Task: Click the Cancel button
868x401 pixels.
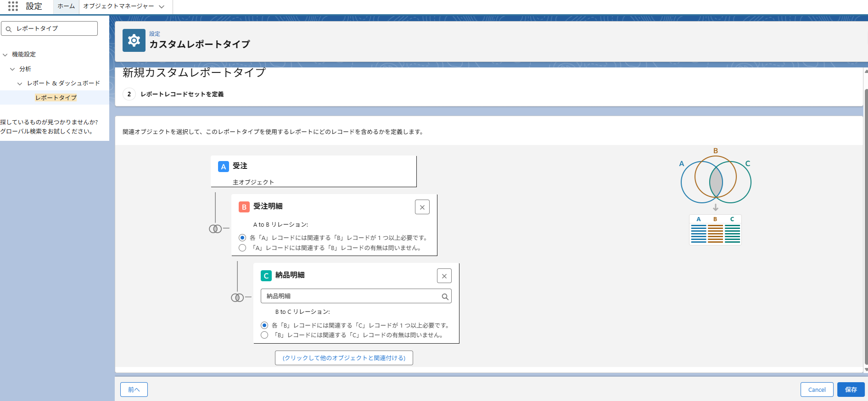Action: 817,390
